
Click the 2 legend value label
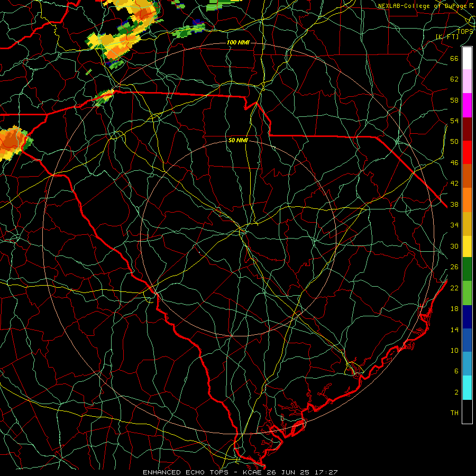[456, 392]
